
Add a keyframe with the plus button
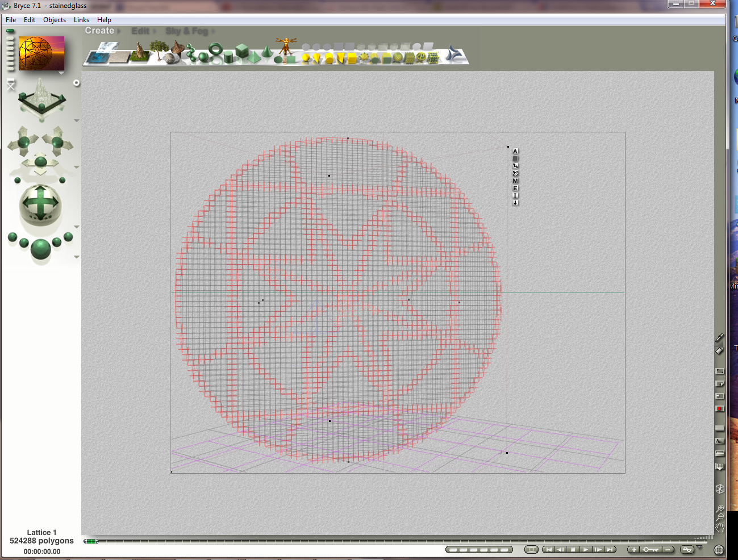coord(633,549)
